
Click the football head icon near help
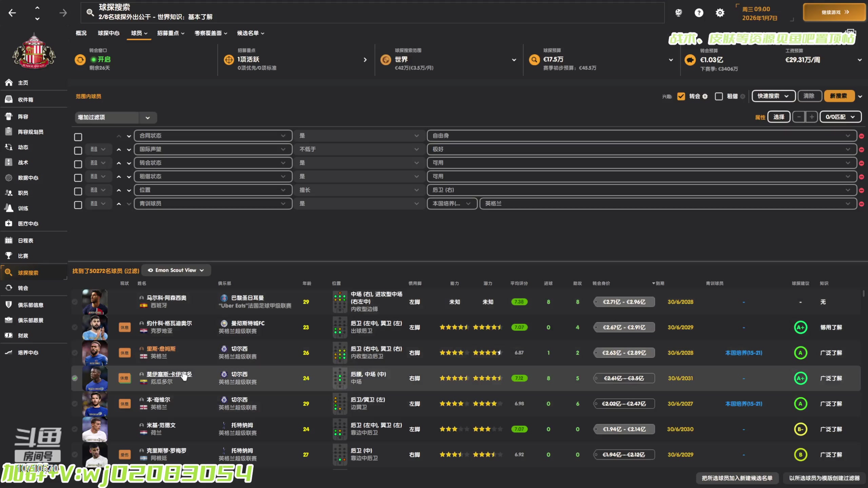tap(678, 13)
